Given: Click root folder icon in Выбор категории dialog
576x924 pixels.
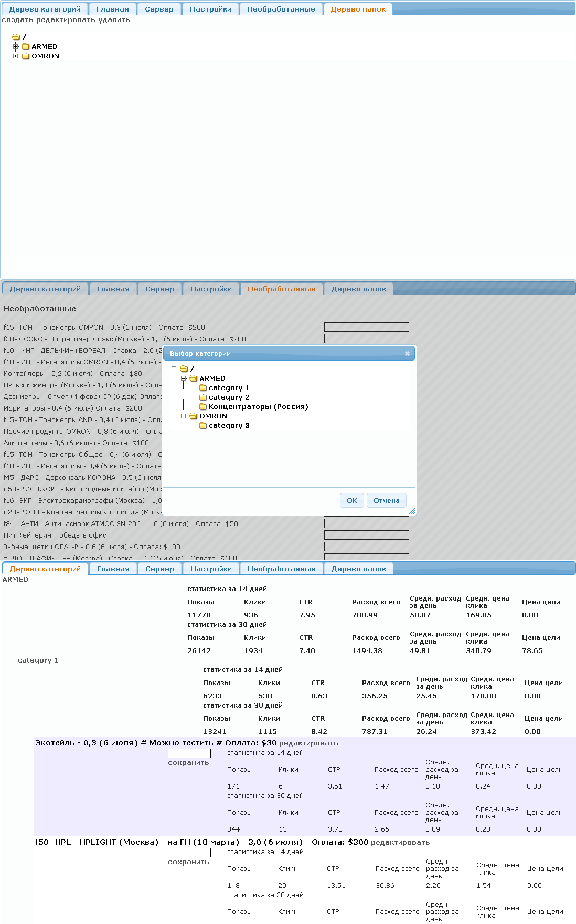Looking at the screenshot, I should (x=184, y=369).
